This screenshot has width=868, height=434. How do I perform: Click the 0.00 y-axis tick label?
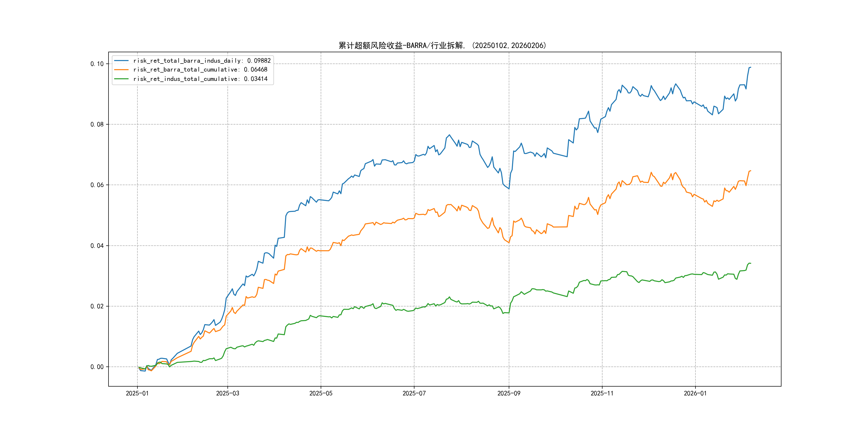(x=97, y=367)
